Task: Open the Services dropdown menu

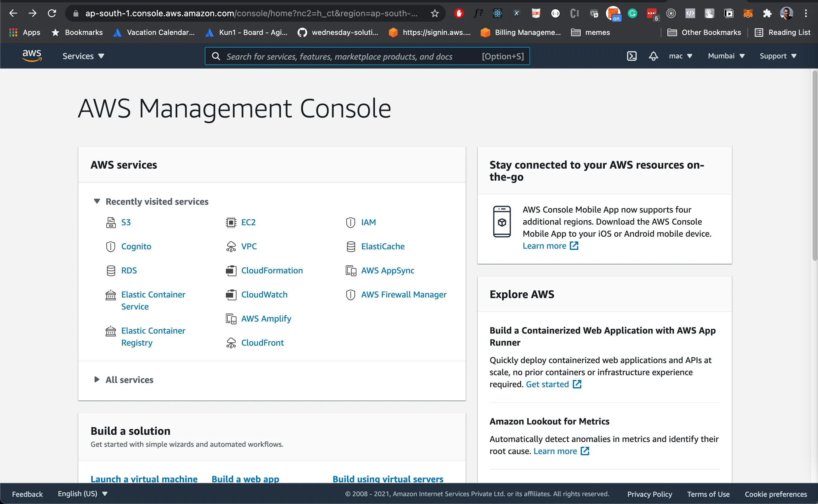Action: [x=83, y=56]
